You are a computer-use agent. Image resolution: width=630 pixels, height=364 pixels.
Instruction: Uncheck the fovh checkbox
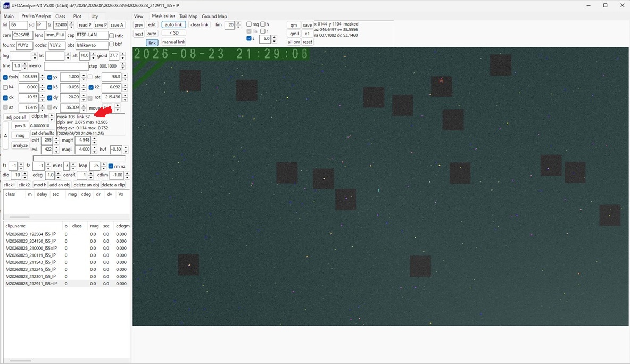(5, 77)
